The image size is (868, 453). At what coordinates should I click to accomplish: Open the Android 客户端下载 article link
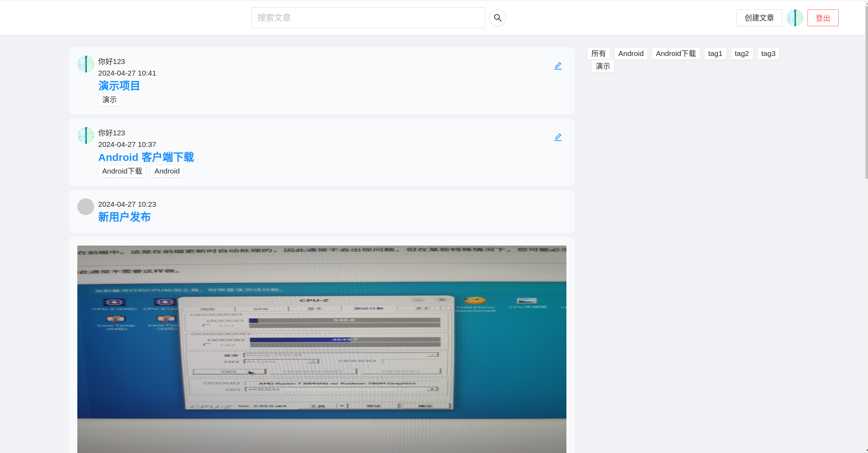(146, 157)
